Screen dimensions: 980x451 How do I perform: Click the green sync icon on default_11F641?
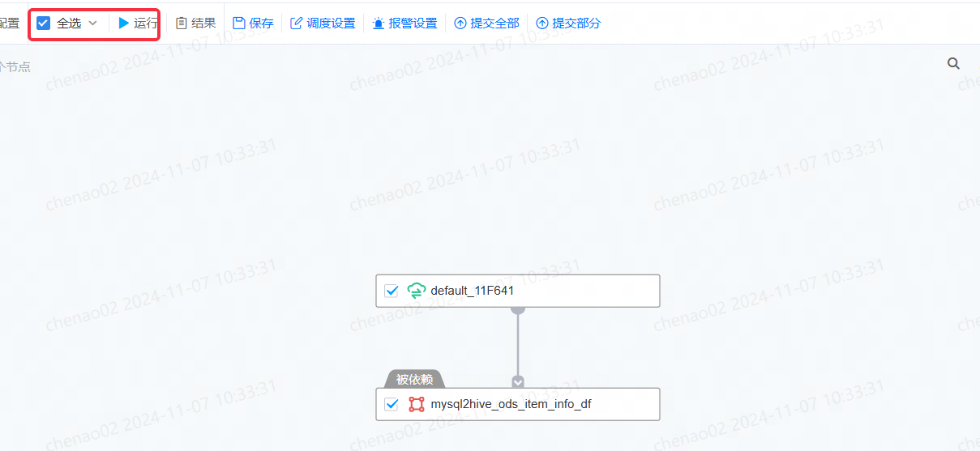[x=417, y=291]
